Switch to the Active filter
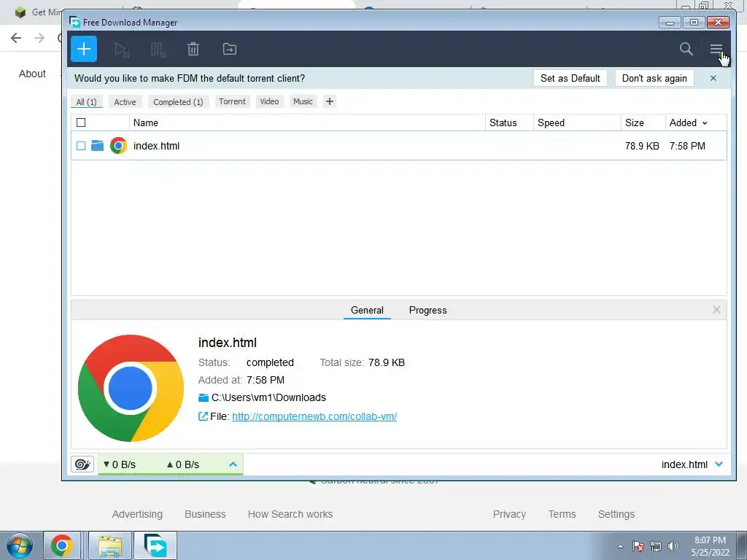Image resolution: width=747 pixels, height=560 pixels. click(125, 102)
